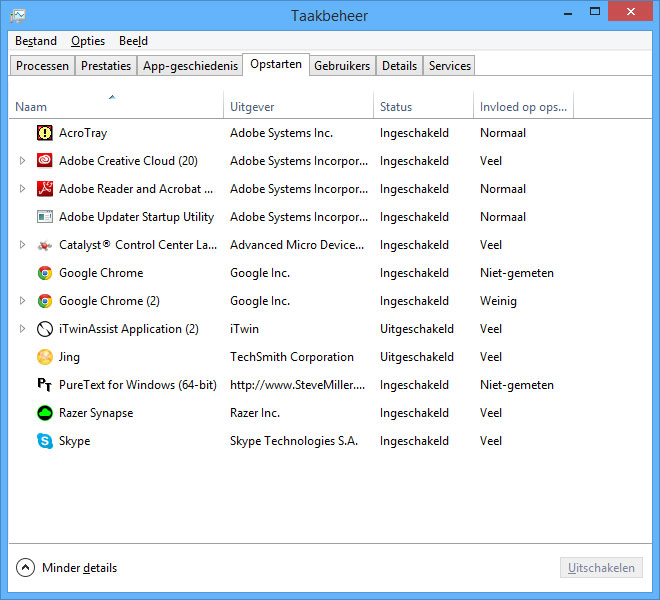This screenshot has width=660, height=600.
Task: Open the Beeld menu
Action: point(133,41)
